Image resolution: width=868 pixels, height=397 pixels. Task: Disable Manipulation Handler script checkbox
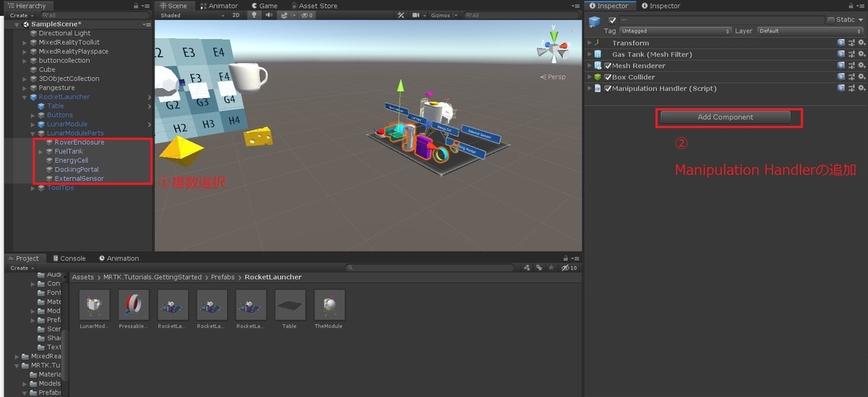608,89
